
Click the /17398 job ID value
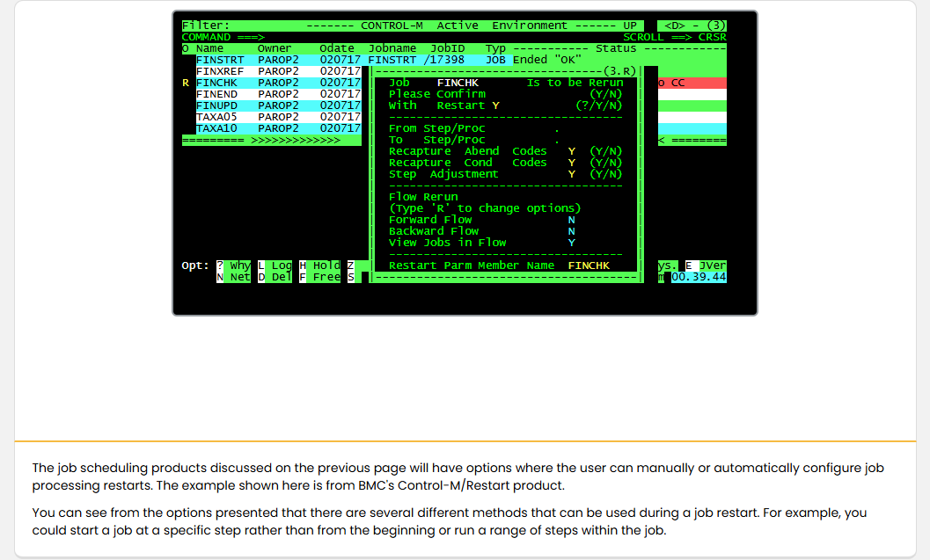[x=443, y=60]
